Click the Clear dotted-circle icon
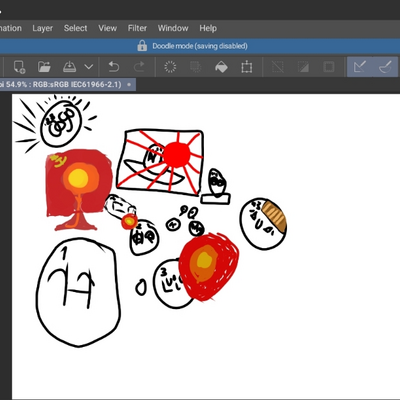 170,67
